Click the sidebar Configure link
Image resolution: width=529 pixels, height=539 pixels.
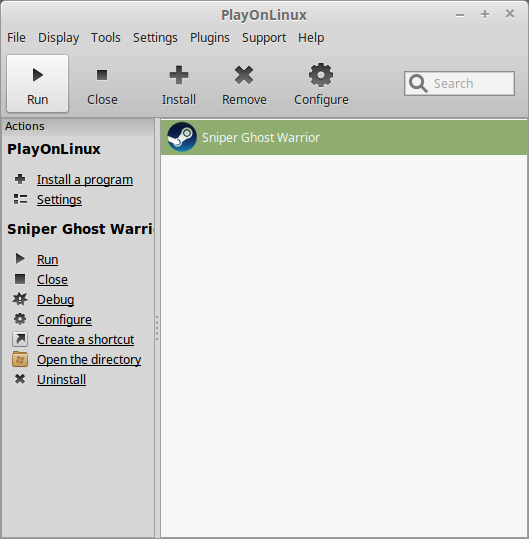click(x=64, y=320)
